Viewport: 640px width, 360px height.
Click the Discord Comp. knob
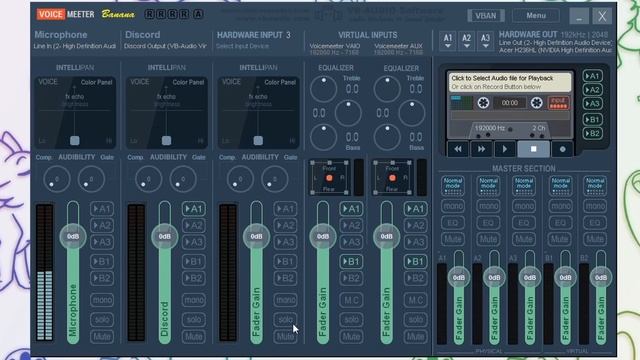[x=148, y=179]
